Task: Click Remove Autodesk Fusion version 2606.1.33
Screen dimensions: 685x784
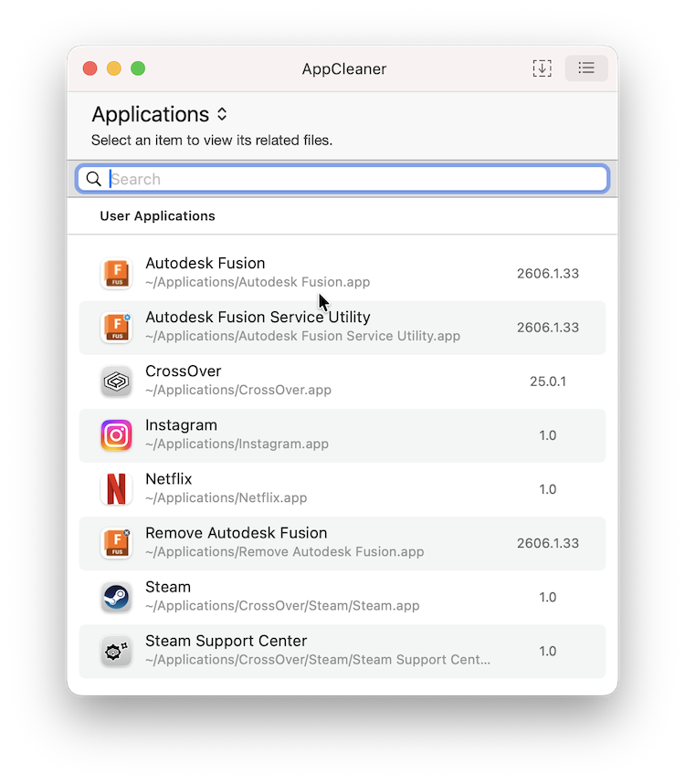Action: coord(548,543)
